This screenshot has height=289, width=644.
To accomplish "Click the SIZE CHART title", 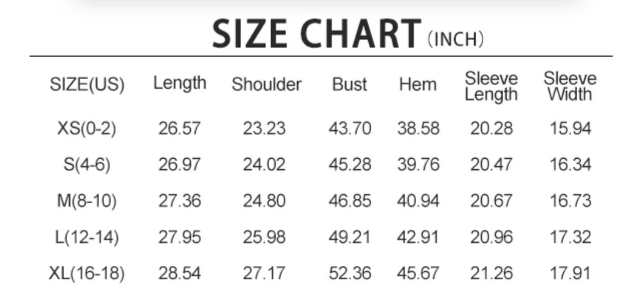I will pos(317,34).
